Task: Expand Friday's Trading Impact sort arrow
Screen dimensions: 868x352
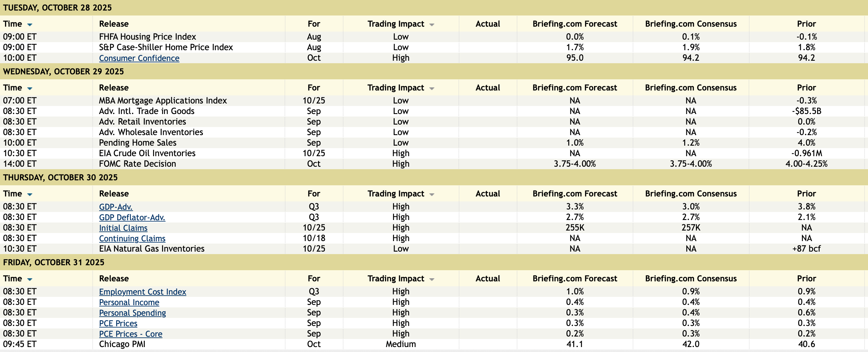Action: tap(432, 279)
